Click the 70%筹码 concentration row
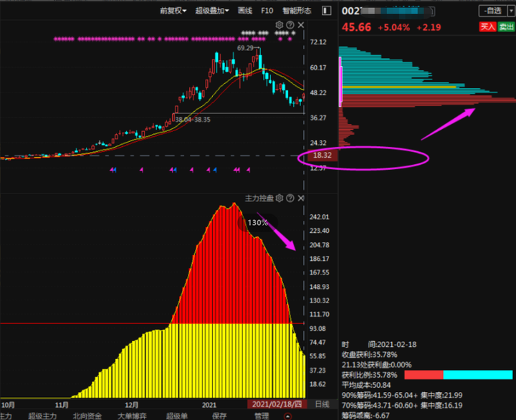Image resolution: width=516 pixels, height=420 pixels. pos(402,406)
